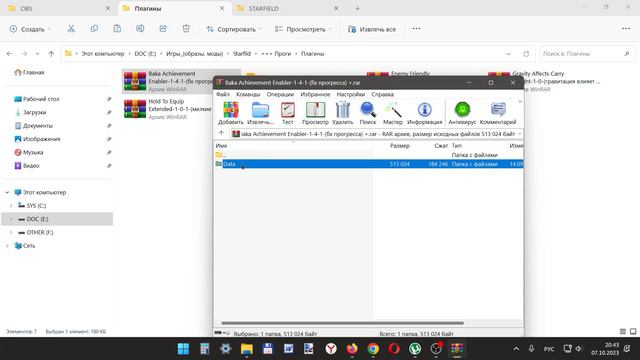Open Windows Start menu

tap(183, 349)
